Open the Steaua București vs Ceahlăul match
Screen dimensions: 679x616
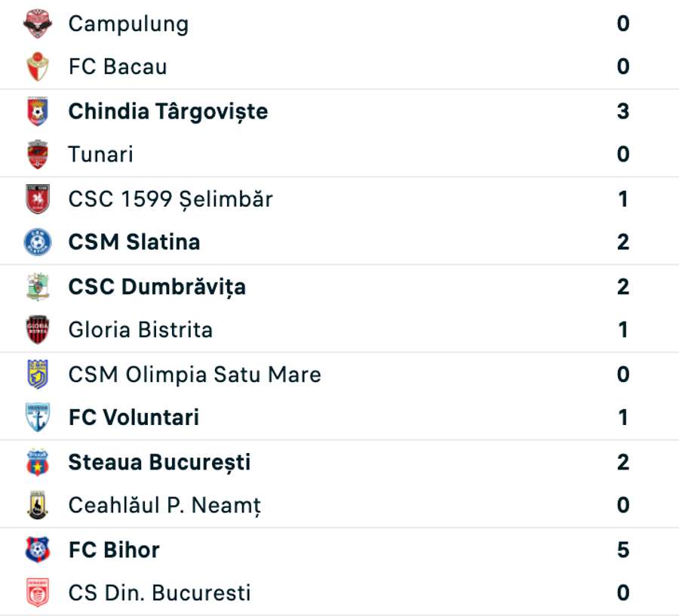pos(339,484)
